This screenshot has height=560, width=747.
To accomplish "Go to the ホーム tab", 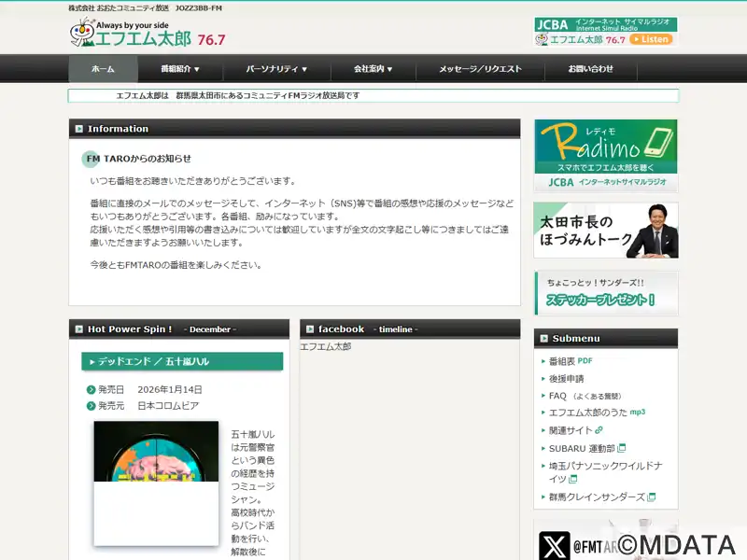I will 104,68.
